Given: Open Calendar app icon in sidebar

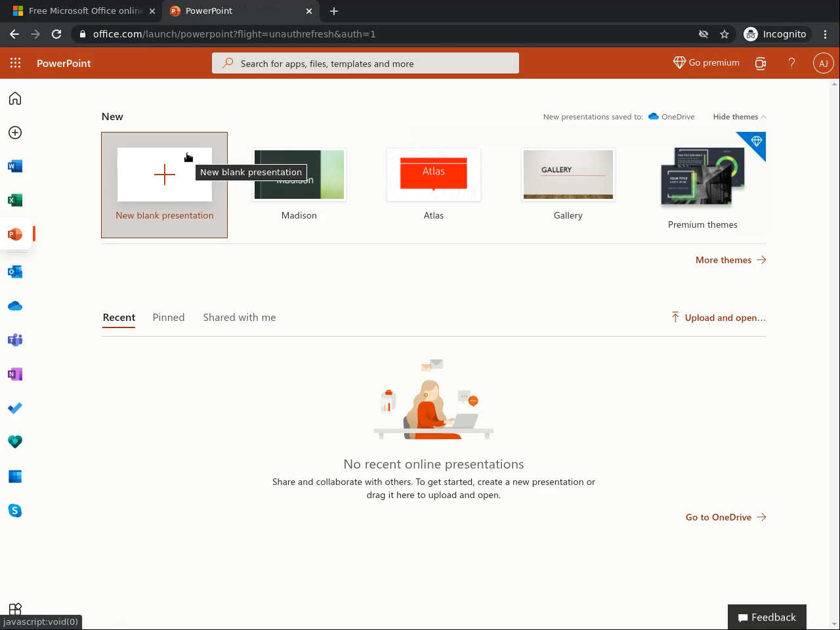Looking at the screenshot, I should (15, 476).
